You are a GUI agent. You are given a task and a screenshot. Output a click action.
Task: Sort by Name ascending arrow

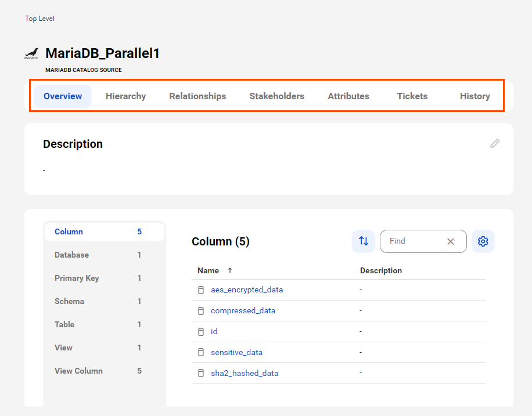click(230, 270)
